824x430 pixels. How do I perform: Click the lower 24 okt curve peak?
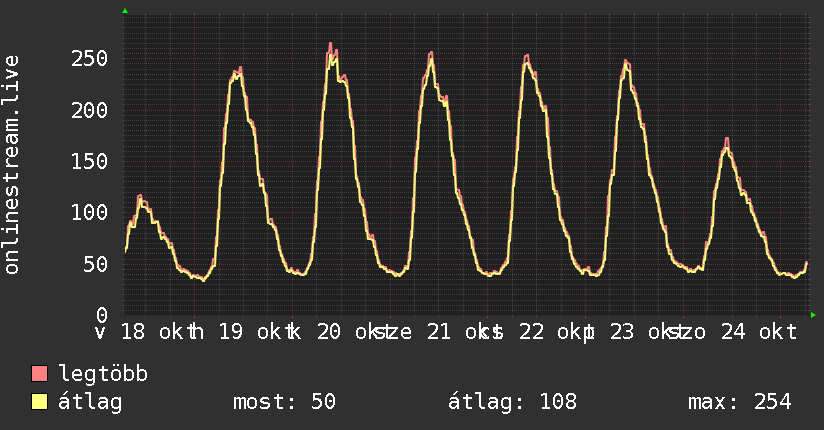click(727, 140)
